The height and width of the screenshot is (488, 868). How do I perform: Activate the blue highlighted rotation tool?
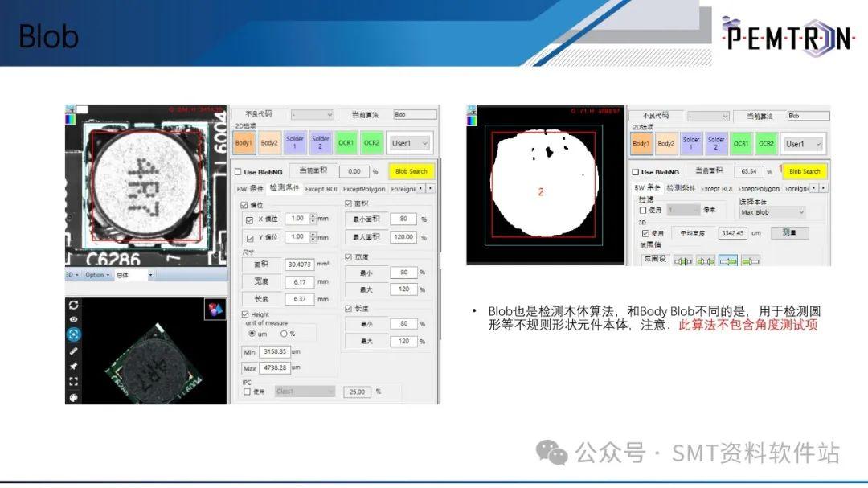click(73, 334)
